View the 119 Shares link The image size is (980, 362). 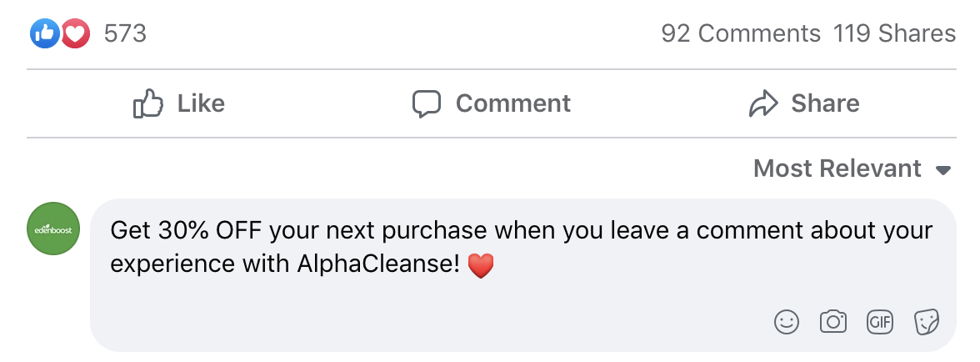click(x=894, y=33)
